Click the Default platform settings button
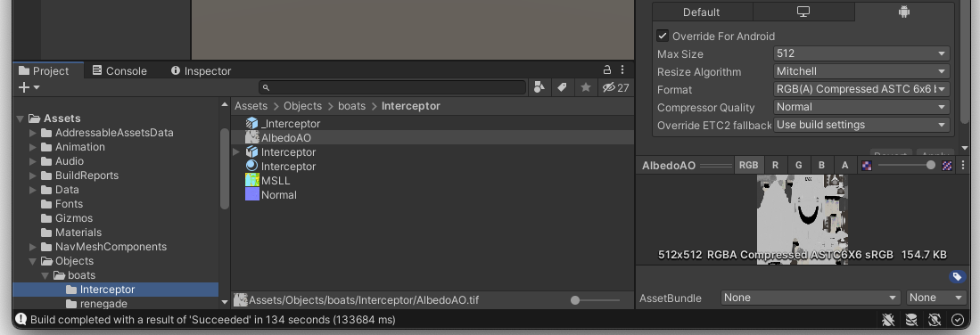 (x=702, y=12)
